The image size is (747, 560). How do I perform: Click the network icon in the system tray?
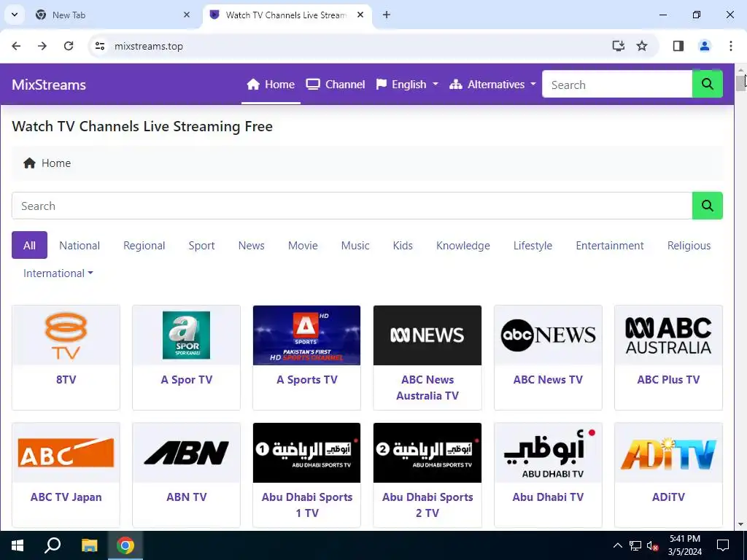point(635,545)
